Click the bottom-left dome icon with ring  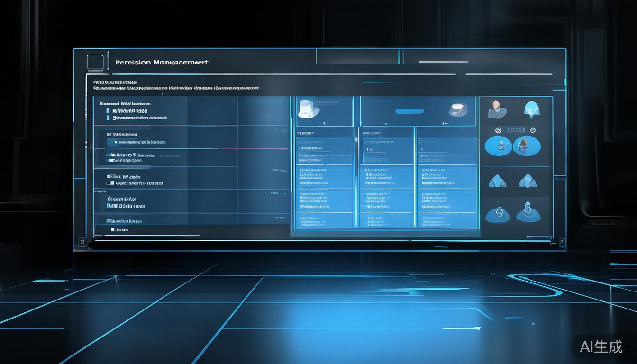497,213
